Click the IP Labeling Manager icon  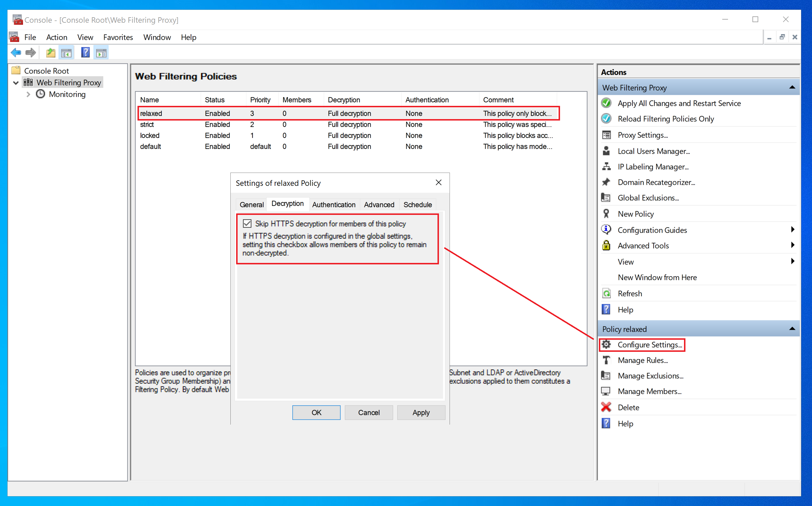607,167
